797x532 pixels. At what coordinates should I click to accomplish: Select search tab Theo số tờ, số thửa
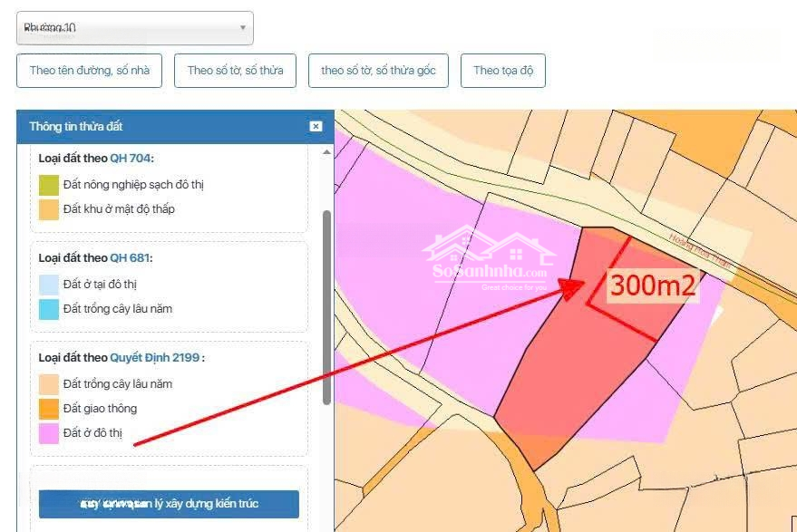point(235,71)
